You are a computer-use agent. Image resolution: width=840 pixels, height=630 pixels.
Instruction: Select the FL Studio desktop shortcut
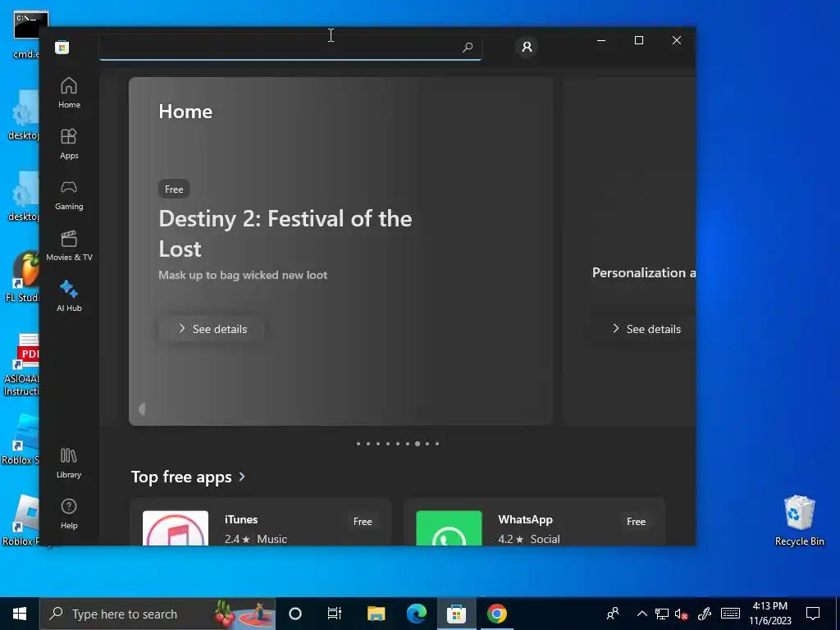pyautogui.click(x=22, y=276)
